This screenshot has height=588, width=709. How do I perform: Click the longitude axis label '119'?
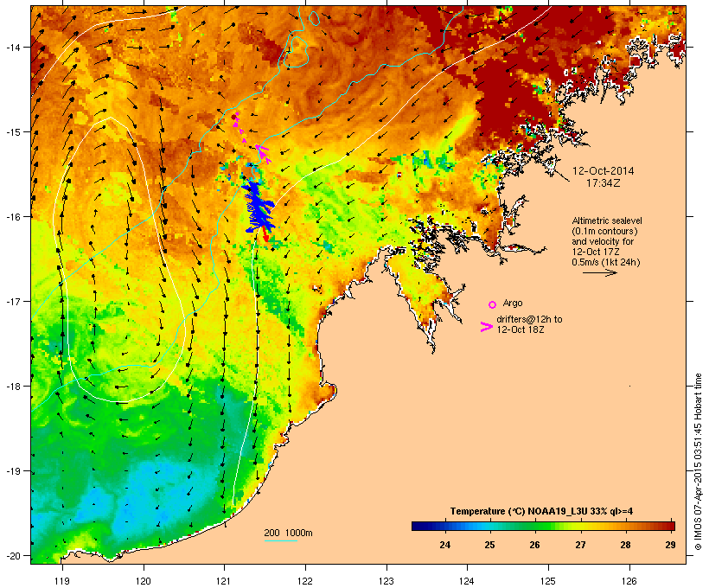click(x=62, y=581)
